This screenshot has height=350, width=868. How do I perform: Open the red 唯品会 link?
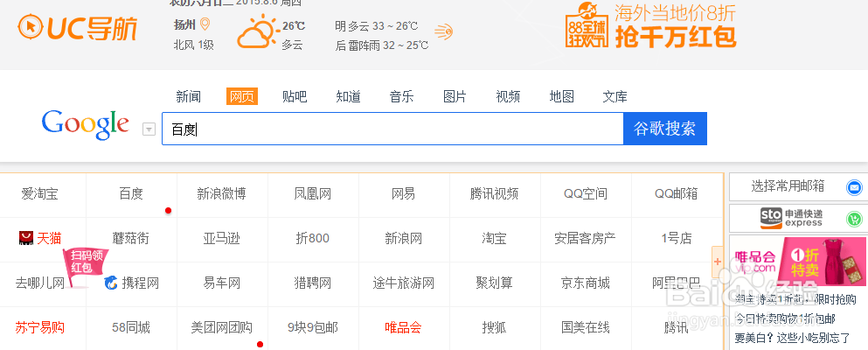(x=404, y=328)
